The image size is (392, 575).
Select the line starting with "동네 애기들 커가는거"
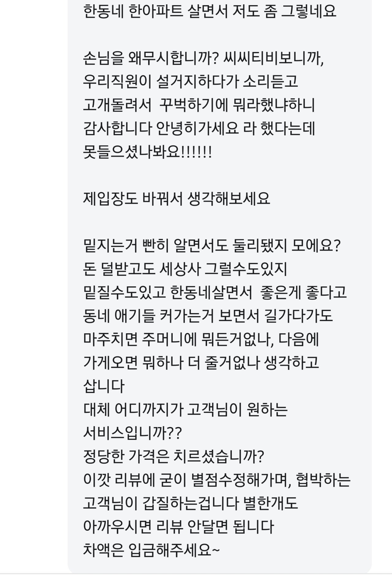coord(208,316)
